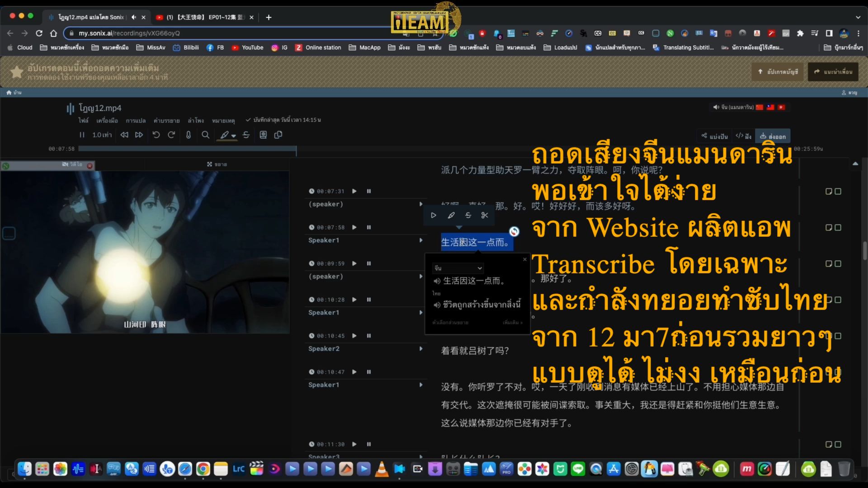Undo the last edit
The height and width of the screenshot is (488, 868).
(x=156, y=135)
